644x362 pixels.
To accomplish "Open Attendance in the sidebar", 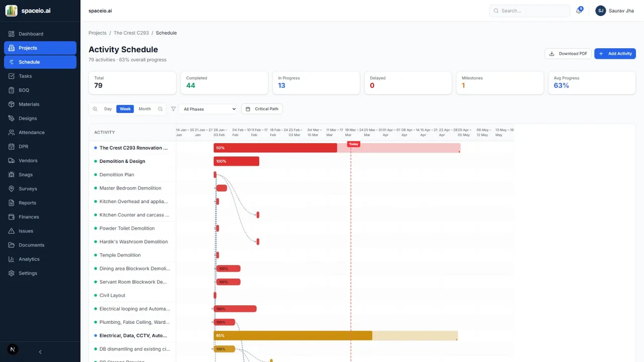I will (40, 132).
